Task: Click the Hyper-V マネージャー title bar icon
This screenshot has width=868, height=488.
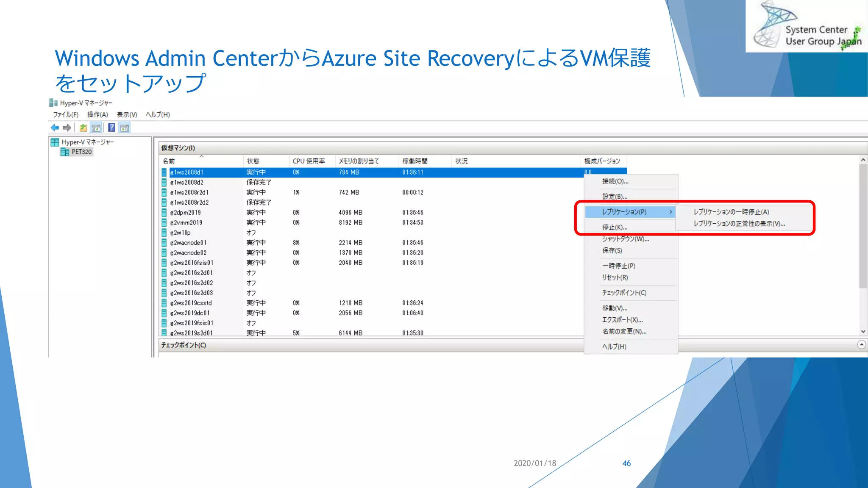Action: 53,103
